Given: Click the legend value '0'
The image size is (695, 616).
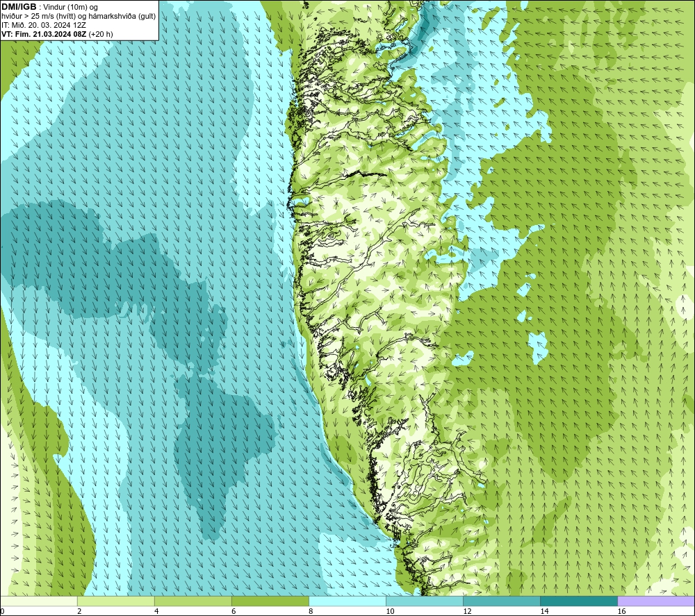Looking at the screenshot, I should [x=3, y=611].
